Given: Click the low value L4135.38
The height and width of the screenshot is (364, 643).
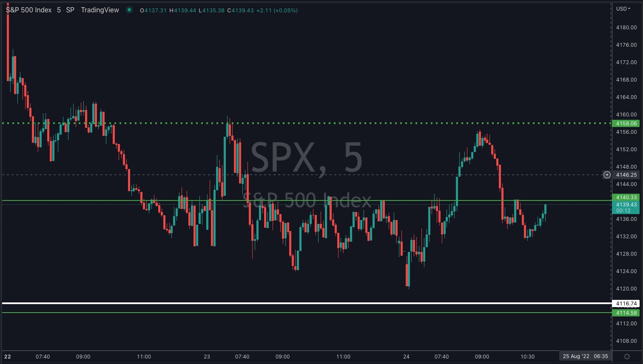Looking at the screenshot, I should (211, 10).
